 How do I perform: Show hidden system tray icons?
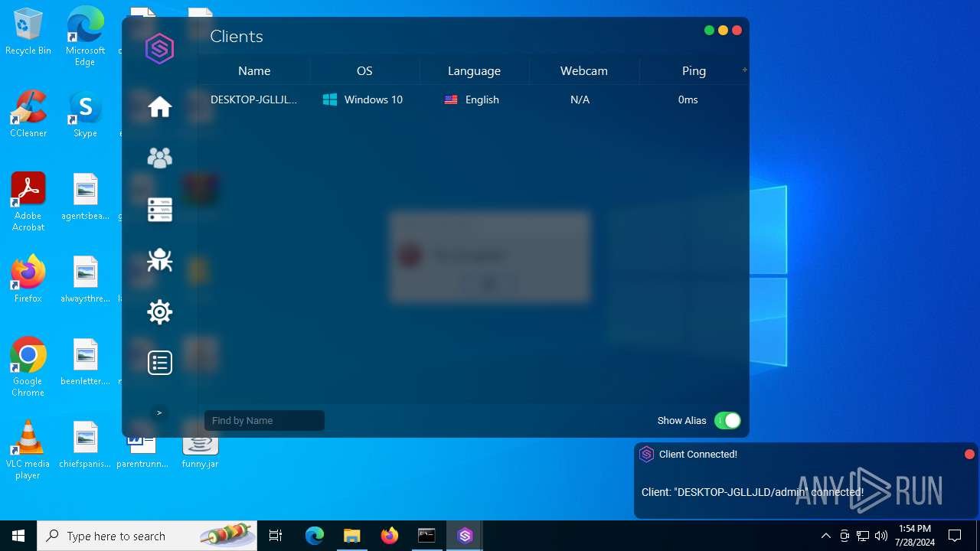click(x=825, y=536)
